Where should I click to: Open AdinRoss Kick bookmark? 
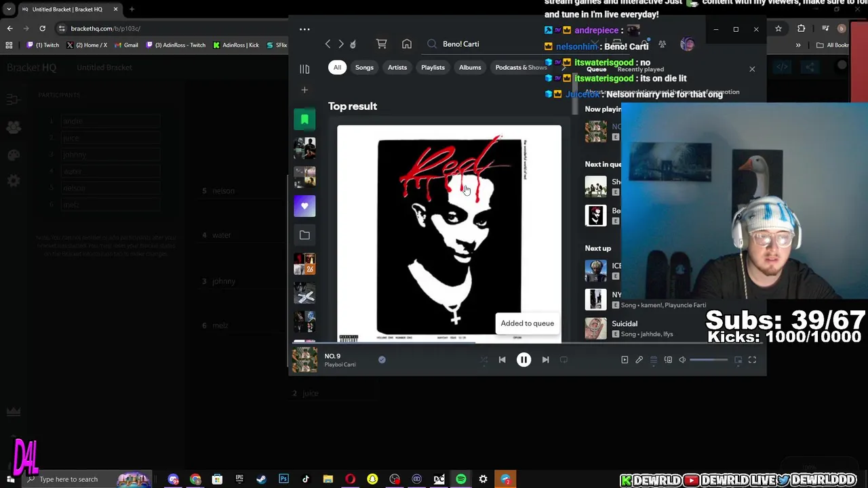point(236,45)
